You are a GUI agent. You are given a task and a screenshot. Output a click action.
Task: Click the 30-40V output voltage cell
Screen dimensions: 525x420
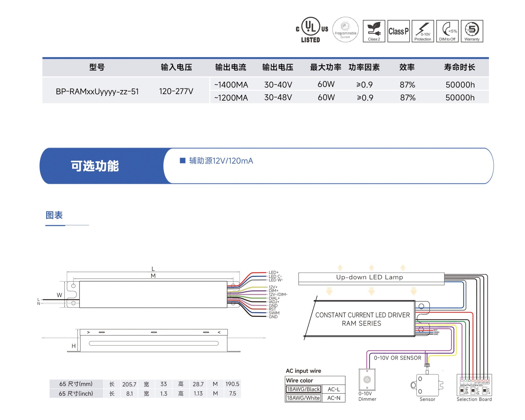coord(278,85)
